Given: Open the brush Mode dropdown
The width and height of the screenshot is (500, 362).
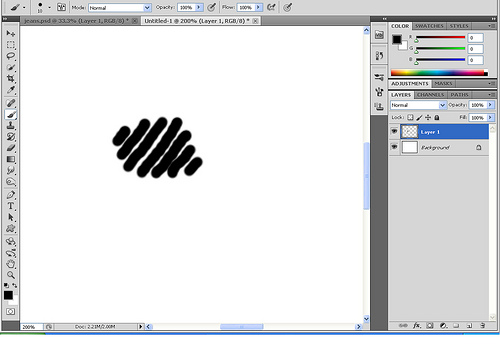Looking at the screenshot, I should pyautogui.click(x=147, y=7).
